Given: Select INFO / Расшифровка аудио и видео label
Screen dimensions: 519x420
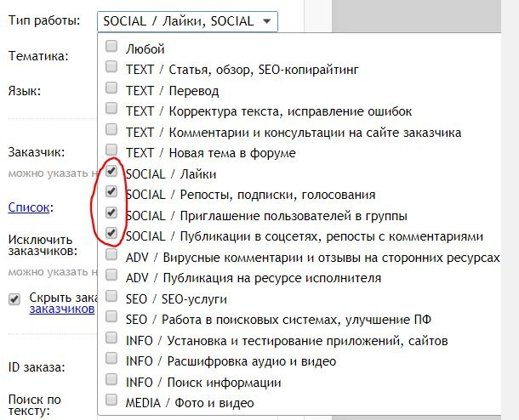Looking at the screenshot, I should 231,361.
